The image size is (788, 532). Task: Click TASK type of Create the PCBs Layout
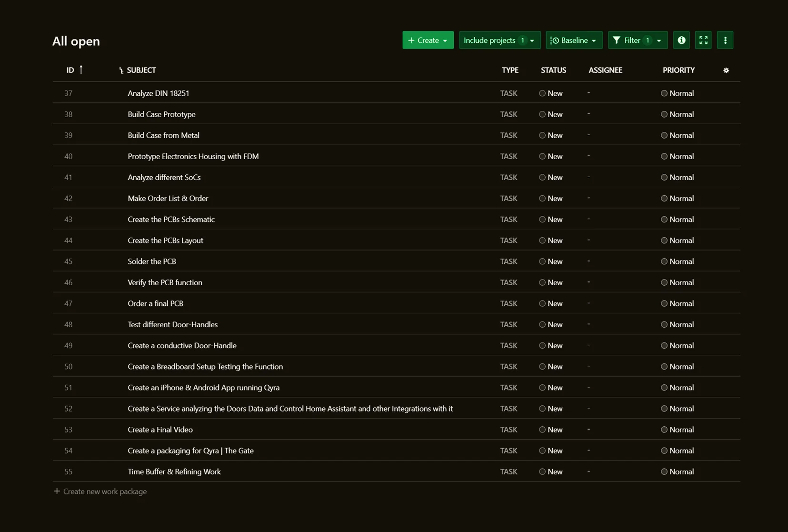(509, 241)
